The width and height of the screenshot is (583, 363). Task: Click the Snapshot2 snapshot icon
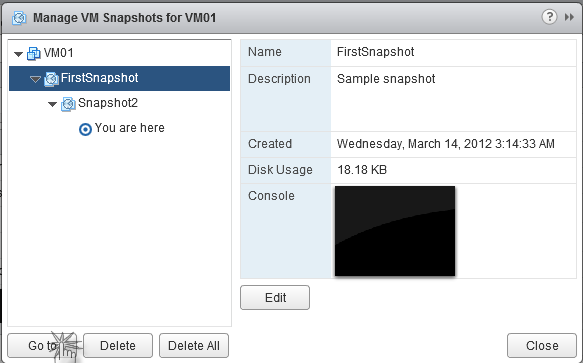tap(68, 104)
